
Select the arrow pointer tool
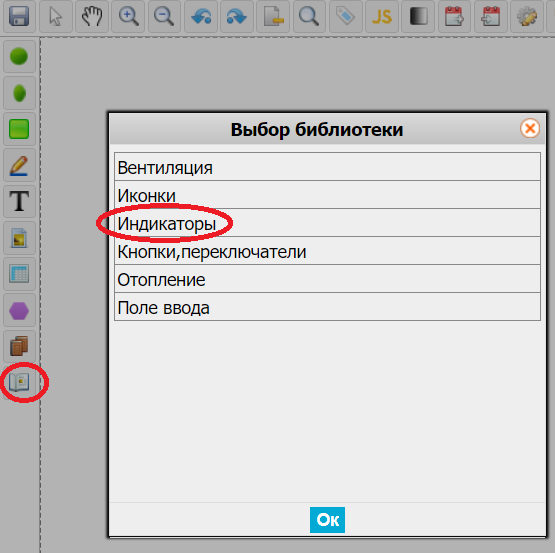coord(56,16)
